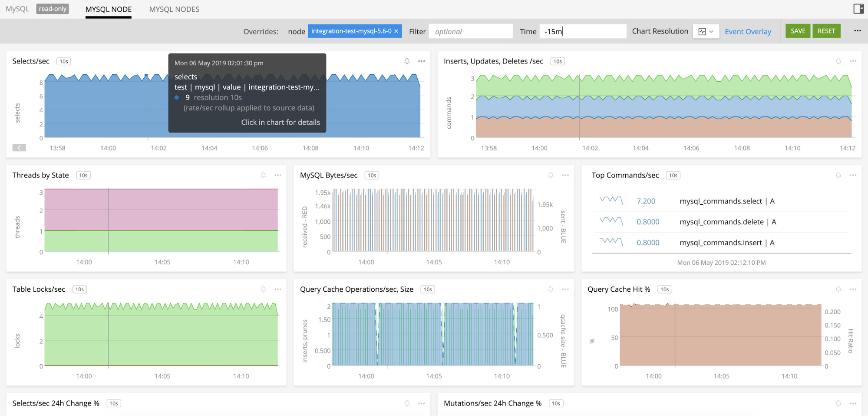Open the Threads by State chart title
The height and width of the screenshot is (416, 868).
click(x=40, y=175)
